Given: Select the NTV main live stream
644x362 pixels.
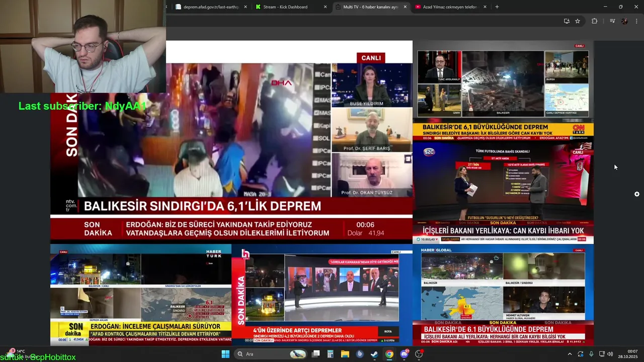Looking at the screenshot, I should [231, 142].
